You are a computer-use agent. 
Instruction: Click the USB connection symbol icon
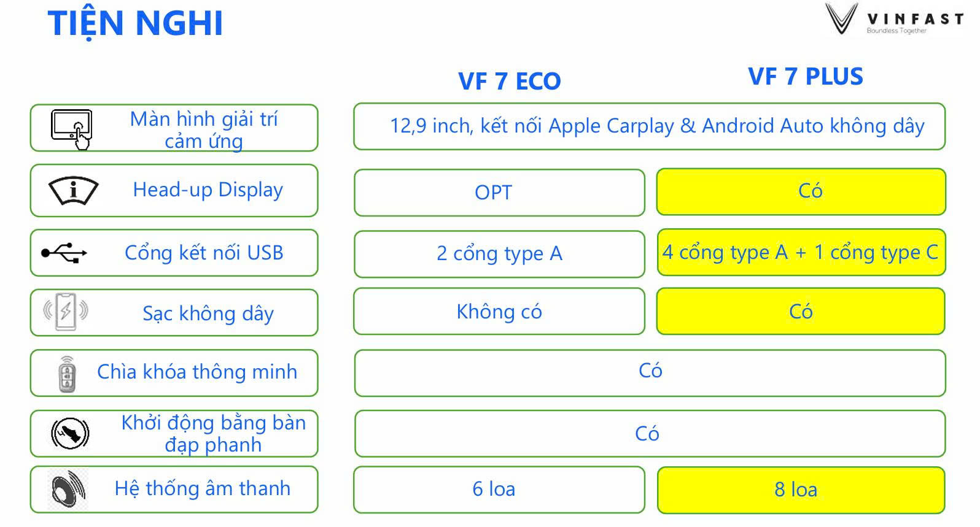coord(64,253)
